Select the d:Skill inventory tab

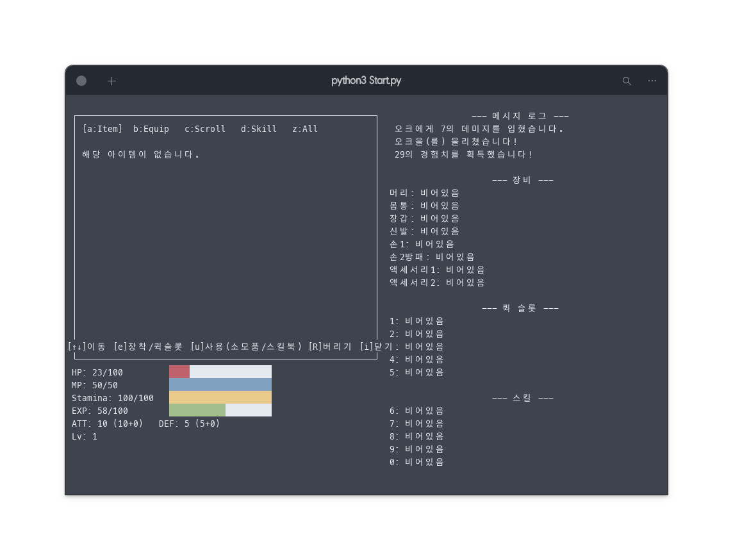pyautogui.click(x=259, y=129)
